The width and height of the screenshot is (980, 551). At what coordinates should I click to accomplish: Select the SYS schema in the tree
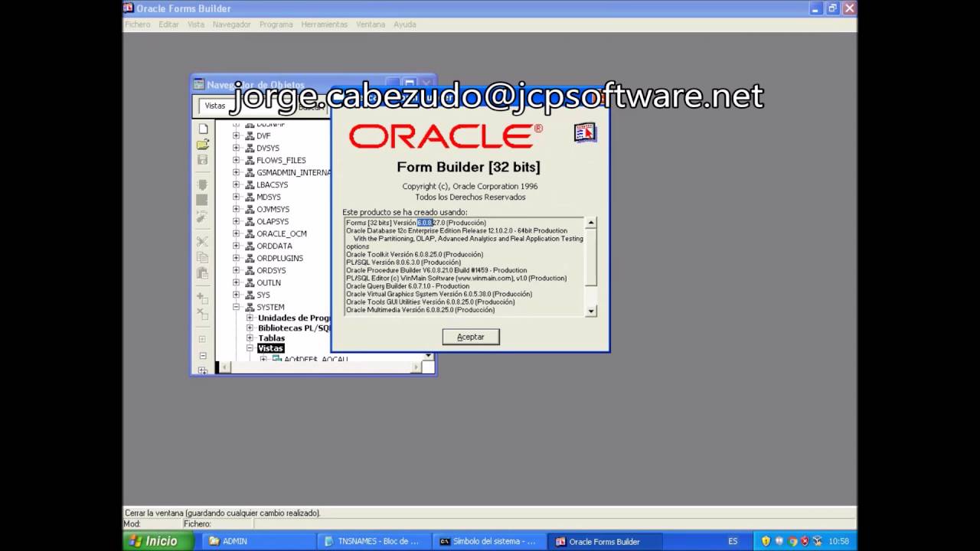(263, 295)
